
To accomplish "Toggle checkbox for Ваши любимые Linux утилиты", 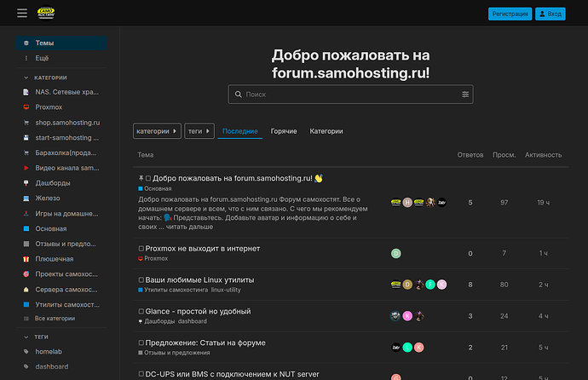I will [141, 280].
